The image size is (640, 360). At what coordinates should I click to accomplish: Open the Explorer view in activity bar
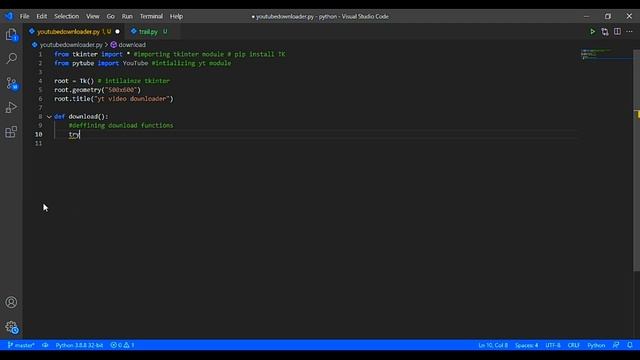click(11, 34)
